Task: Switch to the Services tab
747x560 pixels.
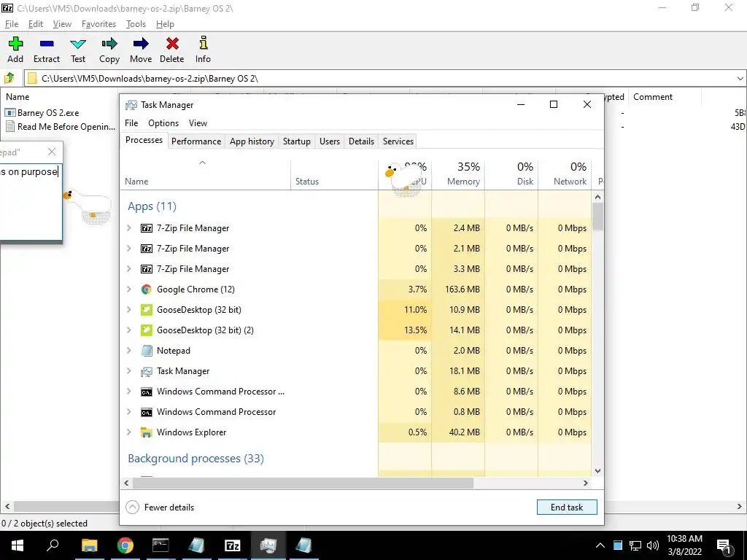Action: pos(398,141)
